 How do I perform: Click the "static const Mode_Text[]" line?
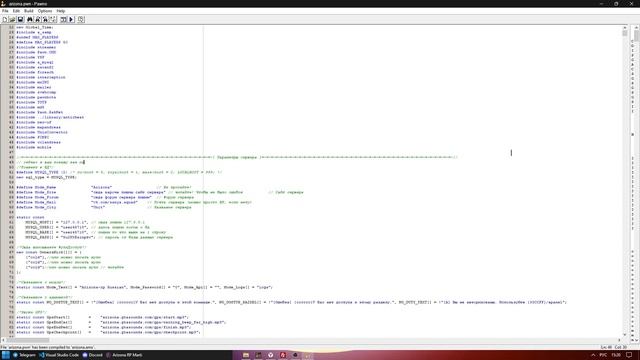144,287
